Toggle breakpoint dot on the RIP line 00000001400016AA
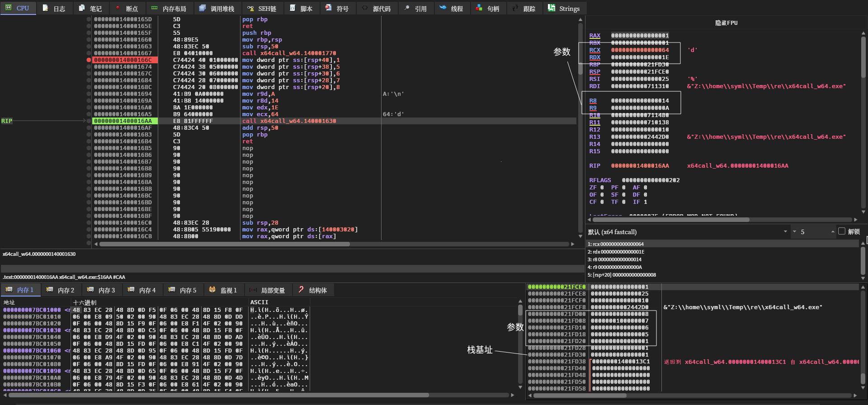Viewport: 868px width, 405px height. coord(89,121)
